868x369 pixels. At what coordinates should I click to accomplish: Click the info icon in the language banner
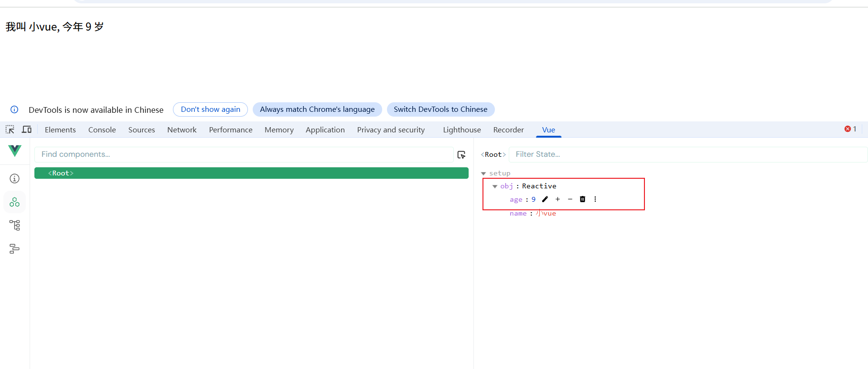tap(14, 109)
